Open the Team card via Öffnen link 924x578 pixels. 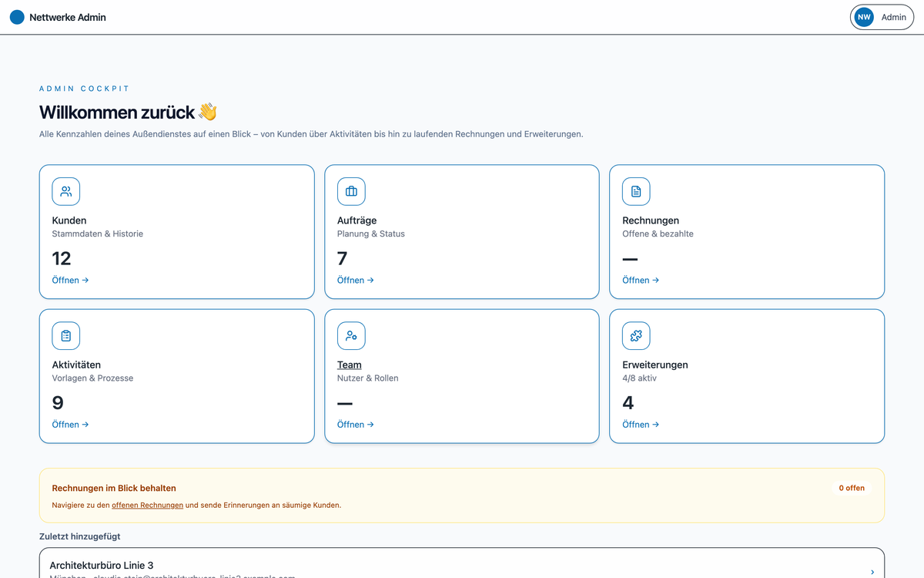click(x=355, y=424)
